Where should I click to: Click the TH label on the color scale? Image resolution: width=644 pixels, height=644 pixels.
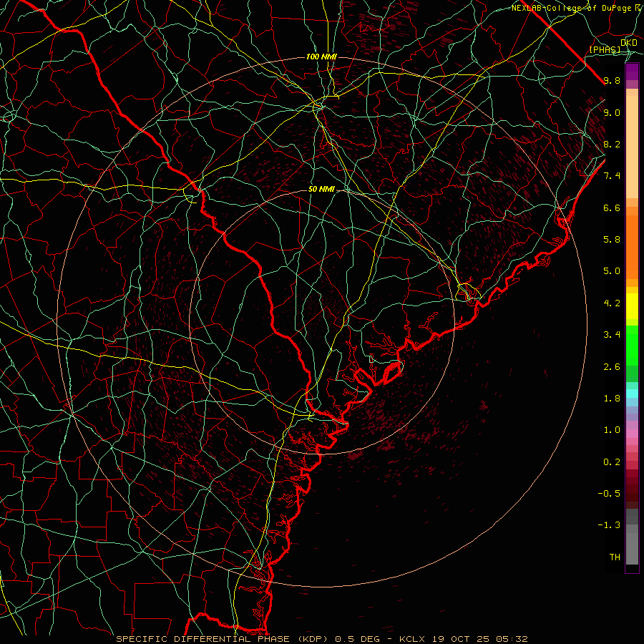pos(615,557)
